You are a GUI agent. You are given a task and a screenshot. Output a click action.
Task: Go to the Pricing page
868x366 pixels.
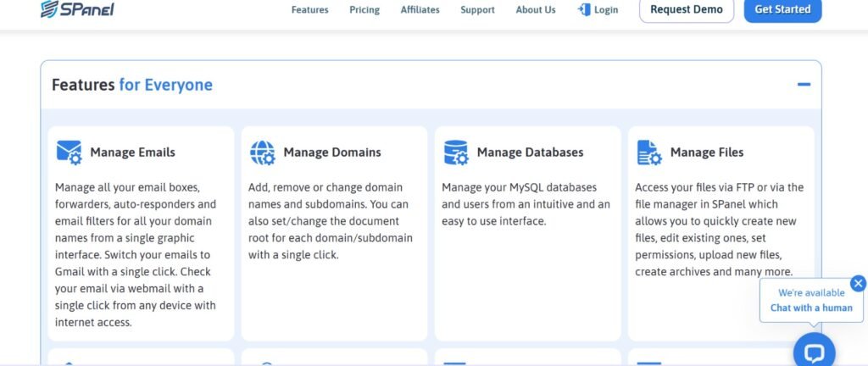[364, 10]
